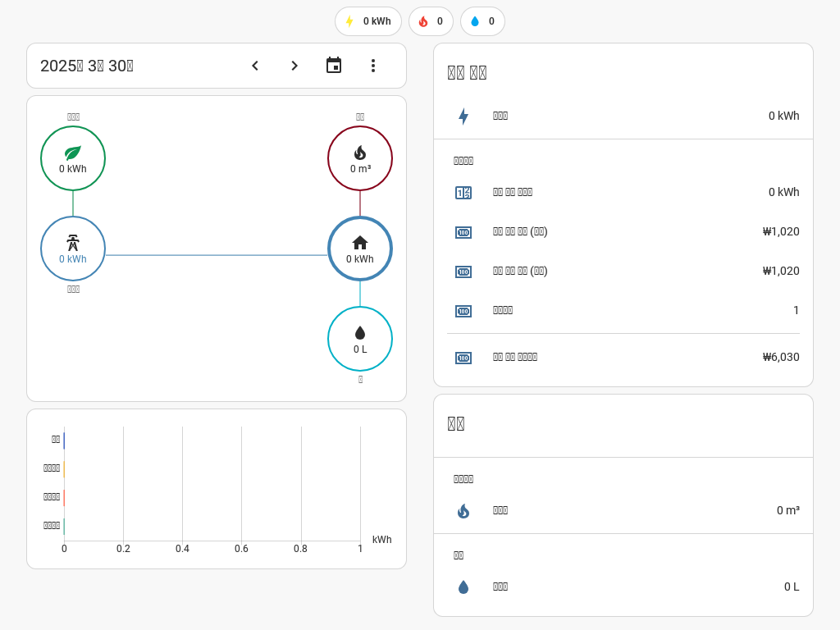Viewport: 840px width, 630px height.
Task: Open the three-dot overflow menu
Action: pos(373,66)
